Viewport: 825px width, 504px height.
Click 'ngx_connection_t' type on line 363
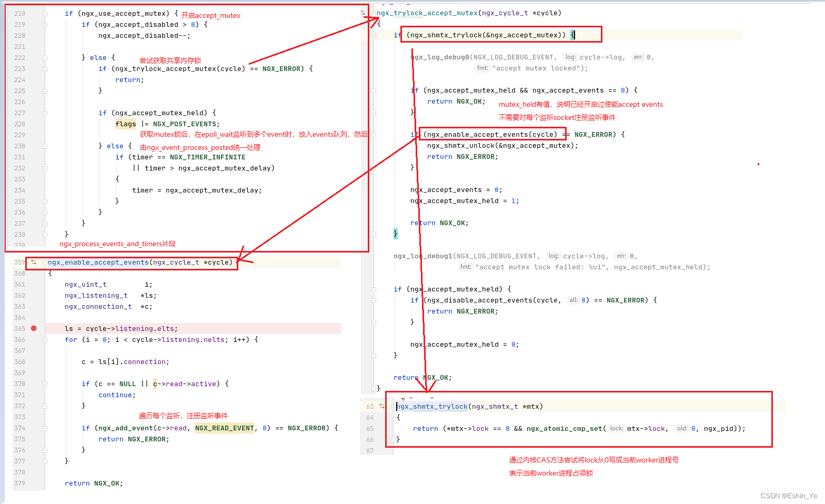pos(98,307)
